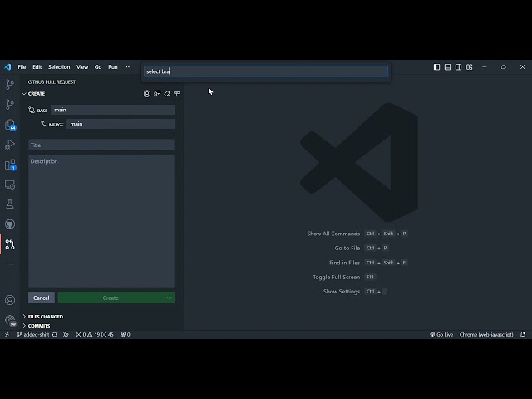Select the GitHub Pull Request activity icon
This screenshot has height=399, width=532.
tap(10, 244)
